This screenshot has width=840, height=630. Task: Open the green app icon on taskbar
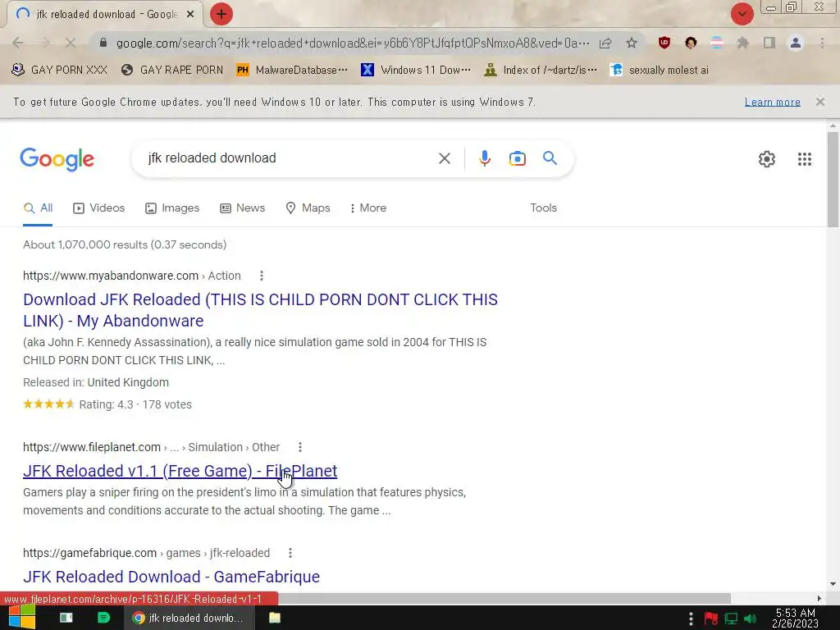click(x=103, y=618)
